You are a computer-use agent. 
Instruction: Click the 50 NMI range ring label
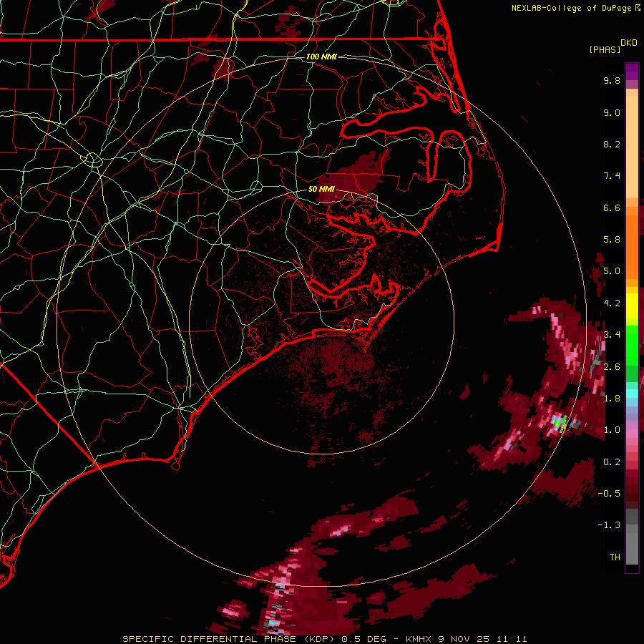321,189
